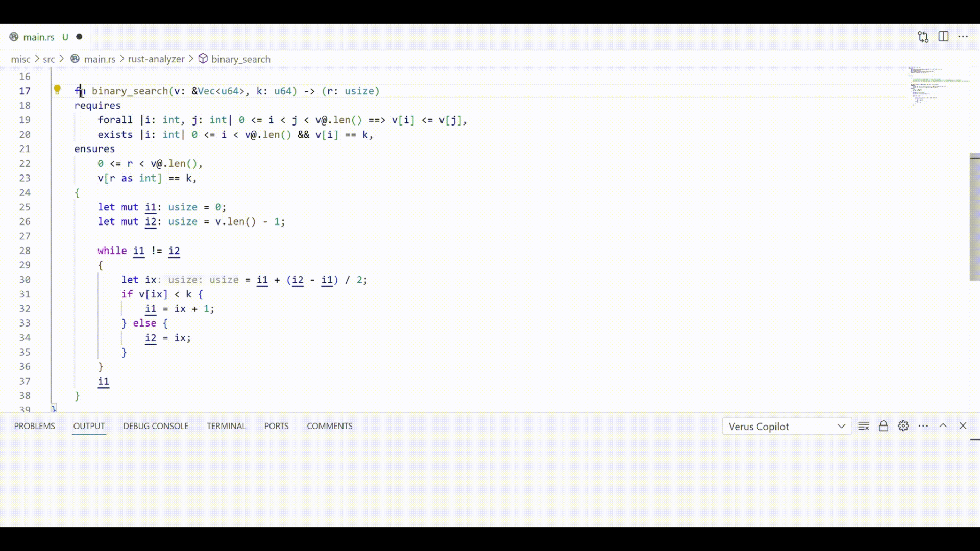Image resolution: width=980 pixels, height=551 pixels.
Task: Click the modified-file dot on main.rs tab
Action: (79, 36)
